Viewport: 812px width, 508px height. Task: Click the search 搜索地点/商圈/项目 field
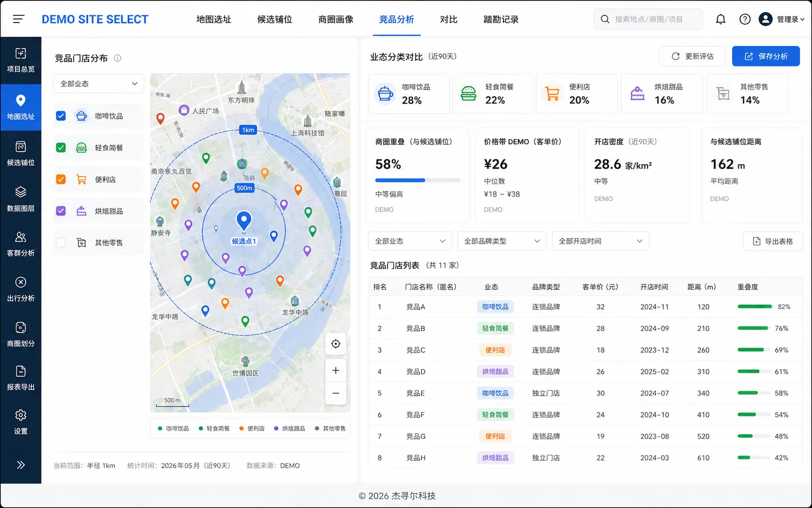(648, 19)
